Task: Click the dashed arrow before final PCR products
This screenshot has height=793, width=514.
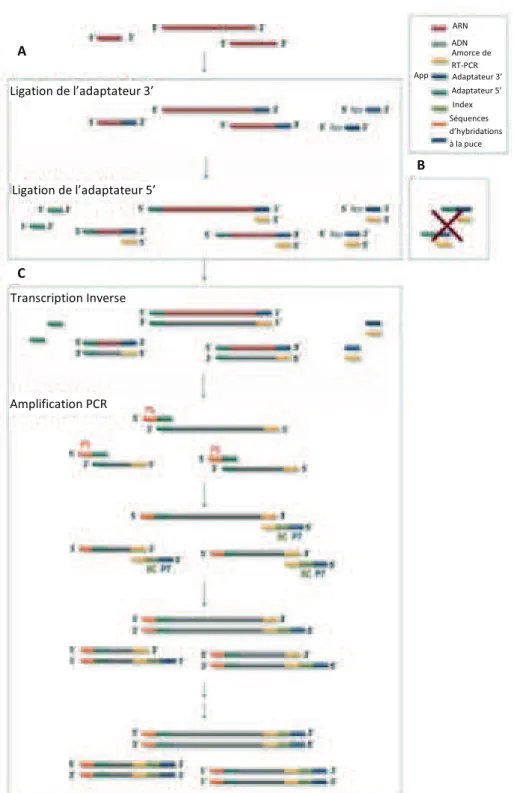Action: click(204, 700)
